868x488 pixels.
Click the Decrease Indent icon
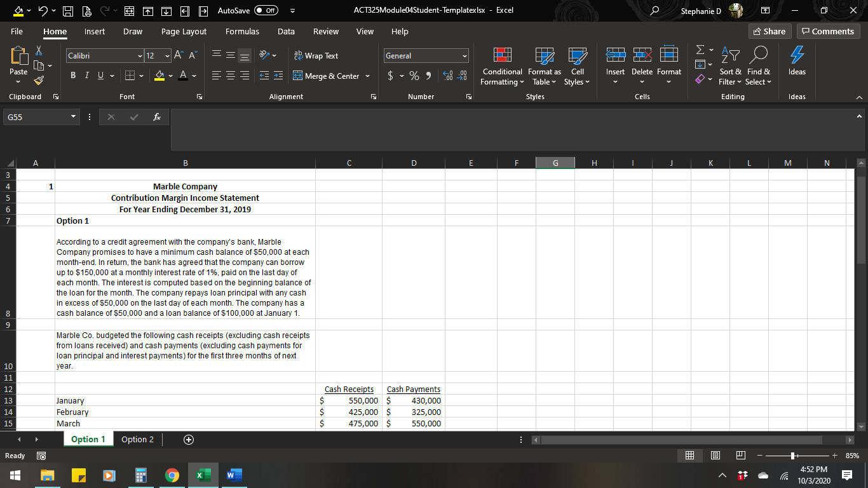[265, 76]
